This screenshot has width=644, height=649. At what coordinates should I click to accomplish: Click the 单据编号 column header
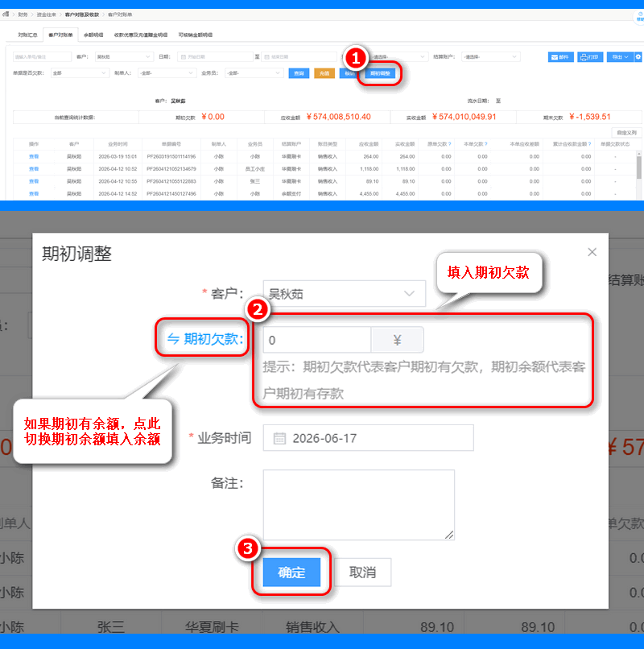[171, 144]
